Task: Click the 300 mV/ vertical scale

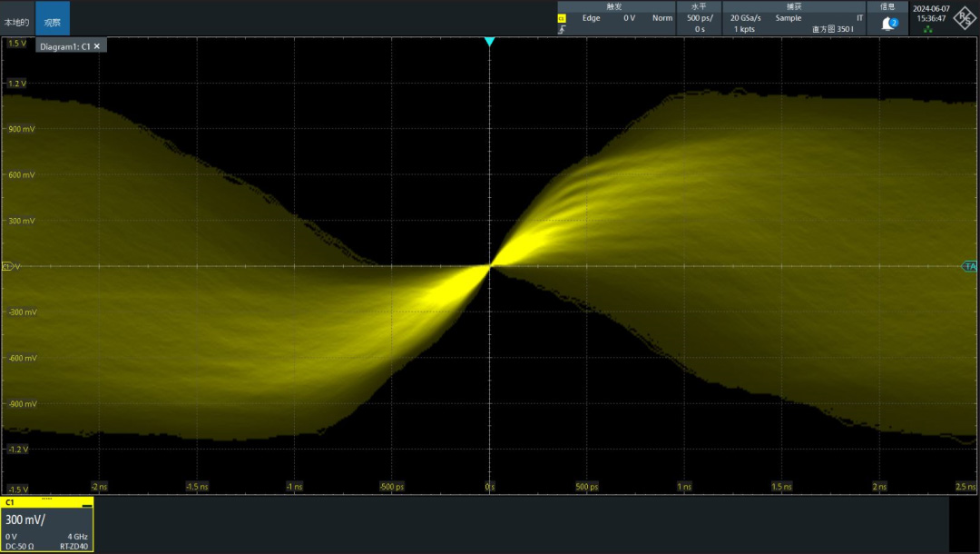Action: point(25,519)
